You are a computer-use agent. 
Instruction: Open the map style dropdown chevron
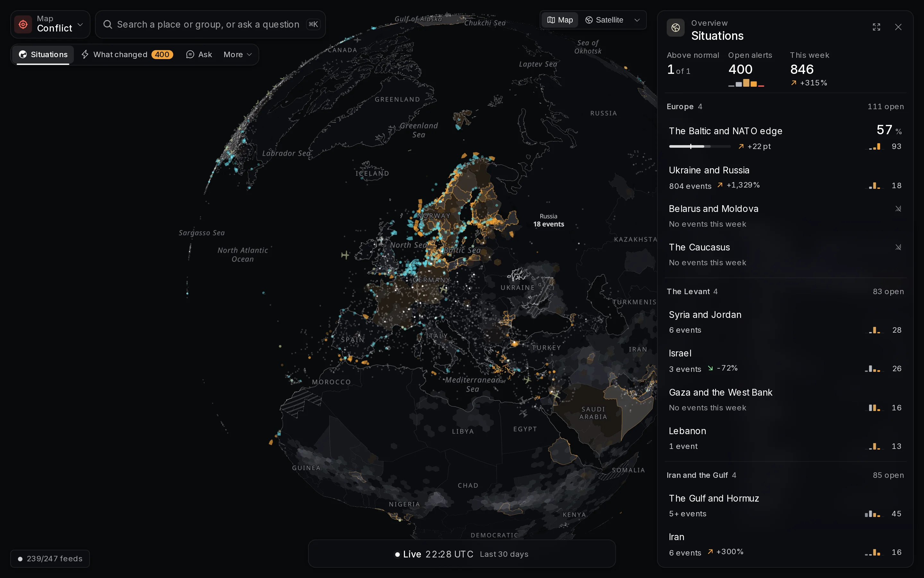(x=637, y=20)
